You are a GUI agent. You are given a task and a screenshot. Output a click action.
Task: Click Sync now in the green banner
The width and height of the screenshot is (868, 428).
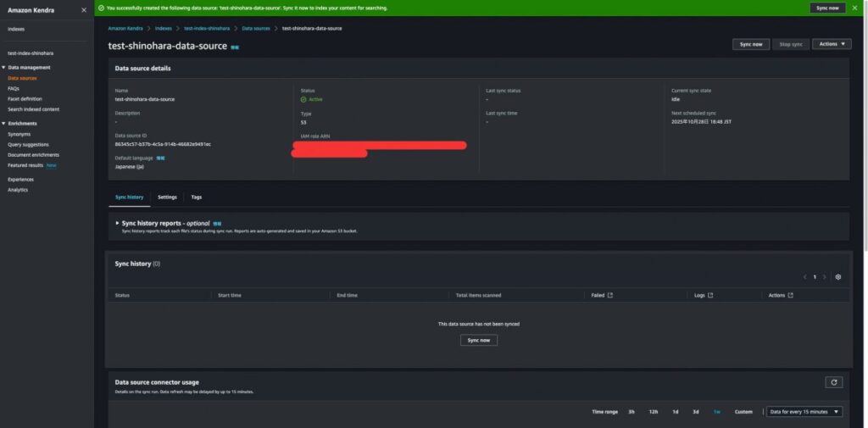point(826,8)
